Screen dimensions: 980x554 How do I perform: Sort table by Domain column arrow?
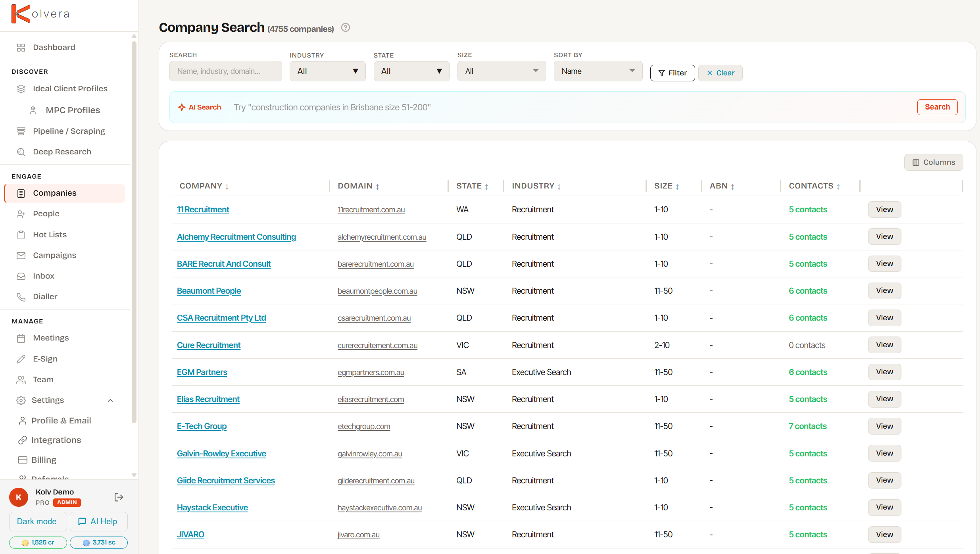pos(377,187)
